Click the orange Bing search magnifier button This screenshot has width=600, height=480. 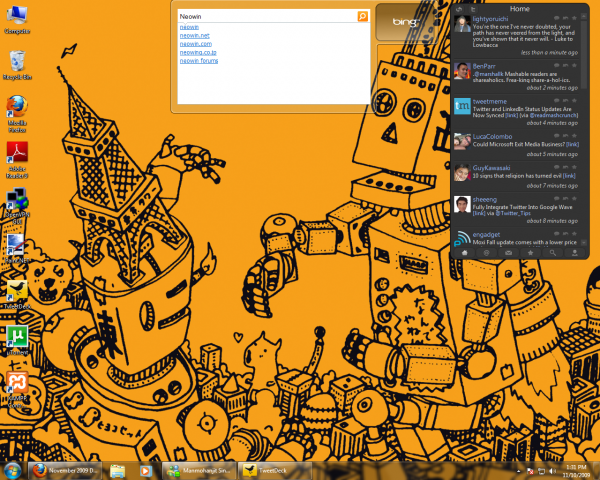pyautogui.click(x=362, y=16)
